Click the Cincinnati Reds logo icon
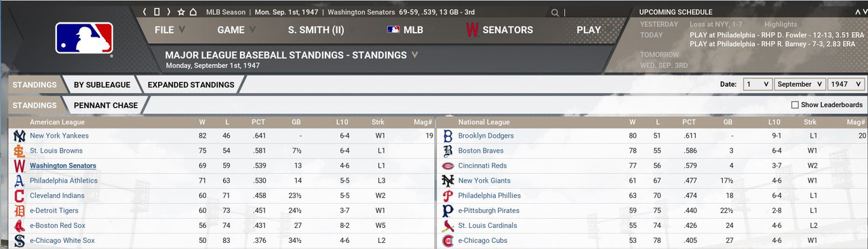 click(448, 166)
